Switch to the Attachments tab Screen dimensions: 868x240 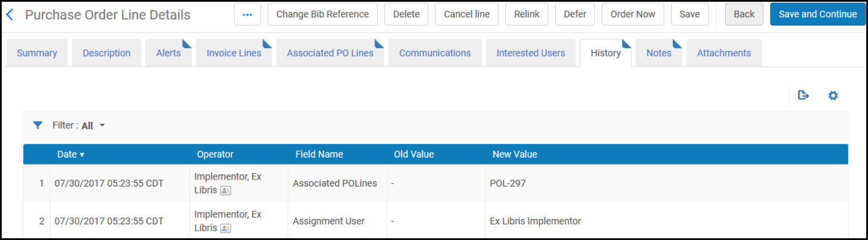coord(724,53)
